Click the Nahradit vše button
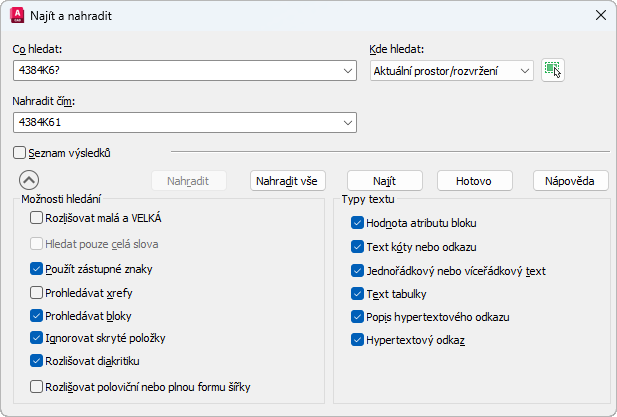This screenshot has height=417, width=617. (x=288, y=181)
